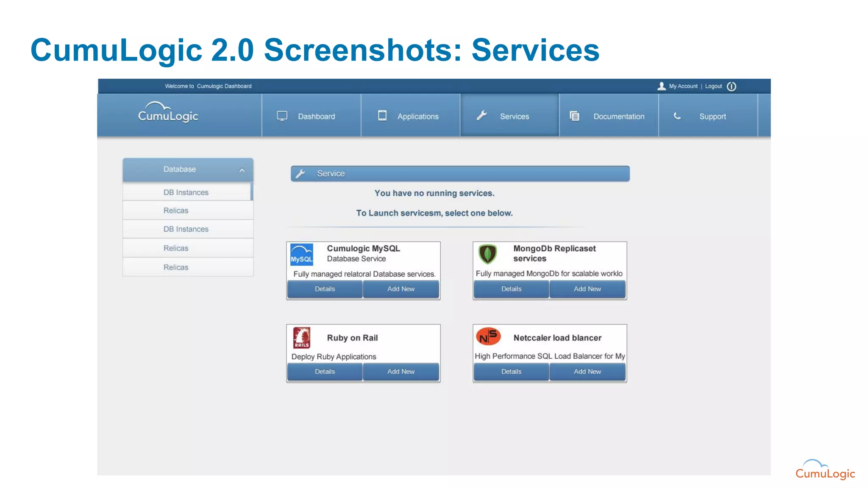Click the Netscaler NS logo

pyautogui.click(x=488, y=337)
